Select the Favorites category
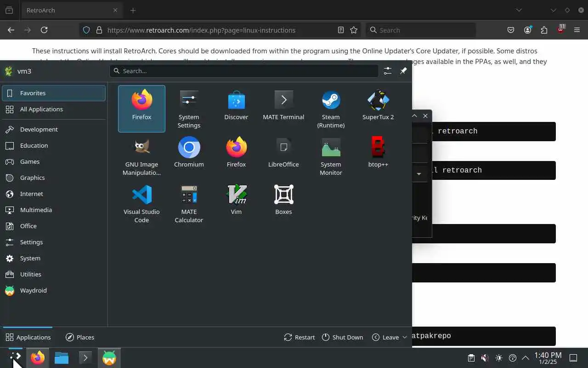The height and width of the screenshot is (368, 588). coord(54,93)
